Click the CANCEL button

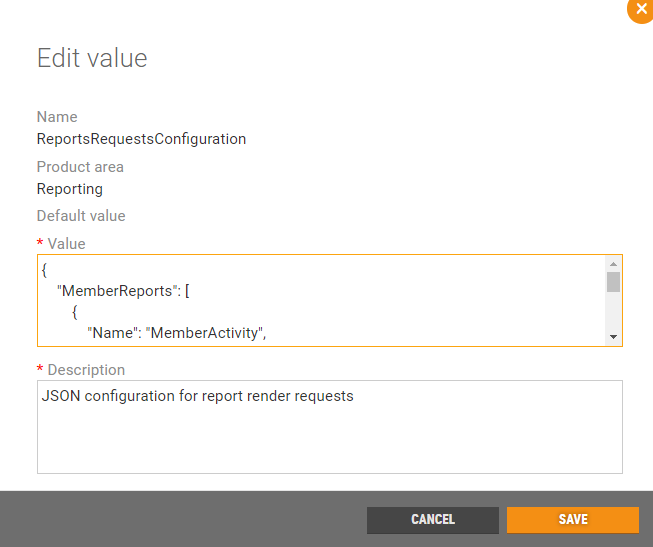click(x=432, y=520)
